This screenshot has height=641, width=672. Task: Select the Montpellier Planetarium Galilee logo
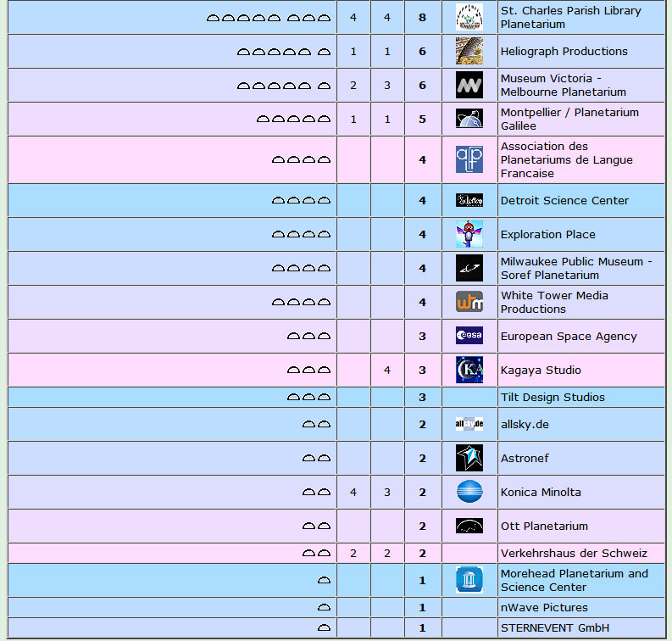pos(469,119)
